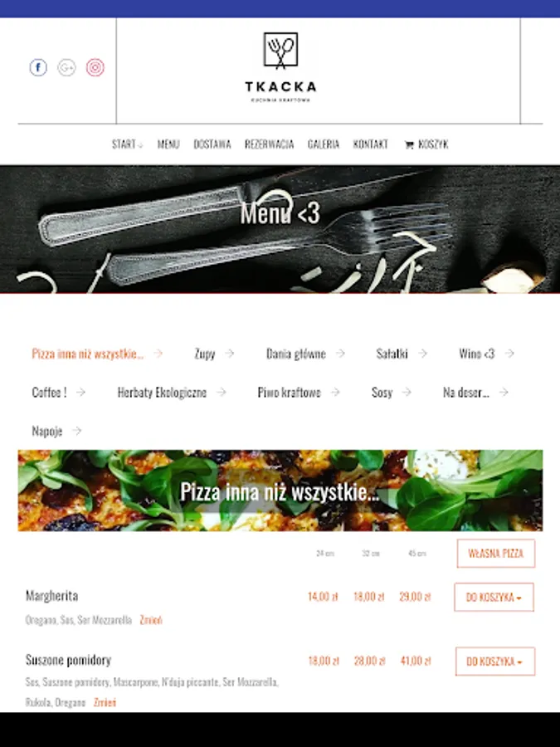Open the Google Plus social icon
Screen dimensions: 560x747
[x=66, y=67]
